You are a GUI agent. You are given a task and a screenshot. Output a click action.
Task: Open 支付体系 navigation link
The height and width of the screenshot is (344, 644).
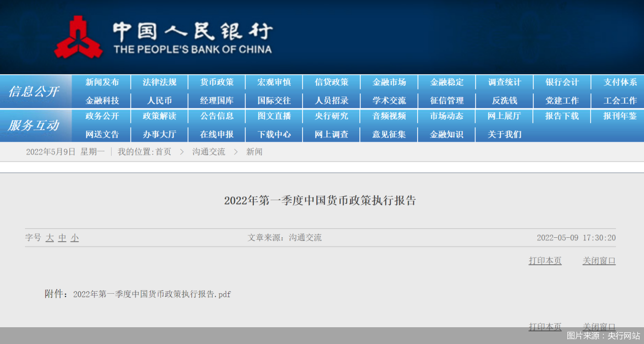(620, 82)
